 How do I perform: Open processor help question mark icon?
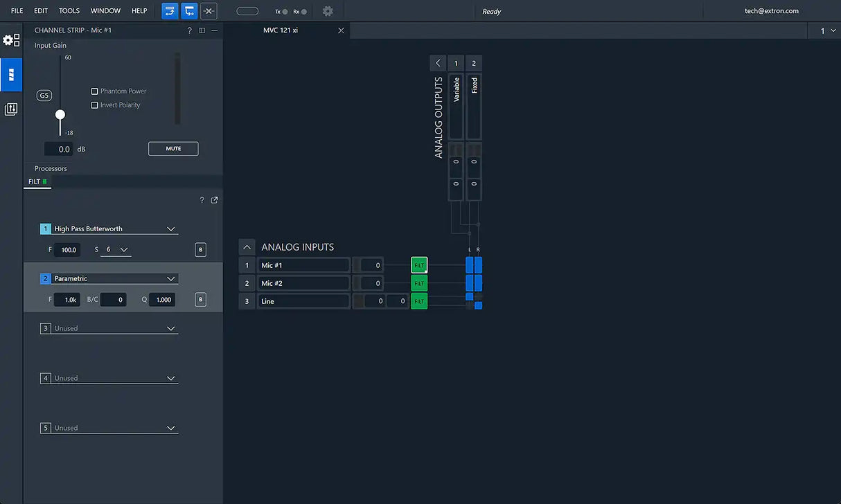202,200
